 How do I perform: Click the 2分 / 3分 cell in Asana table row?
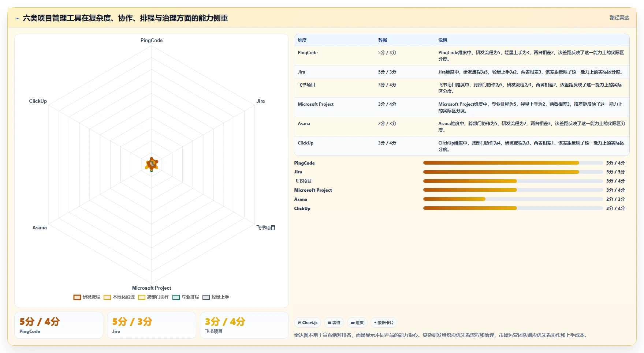coord(387,124)
